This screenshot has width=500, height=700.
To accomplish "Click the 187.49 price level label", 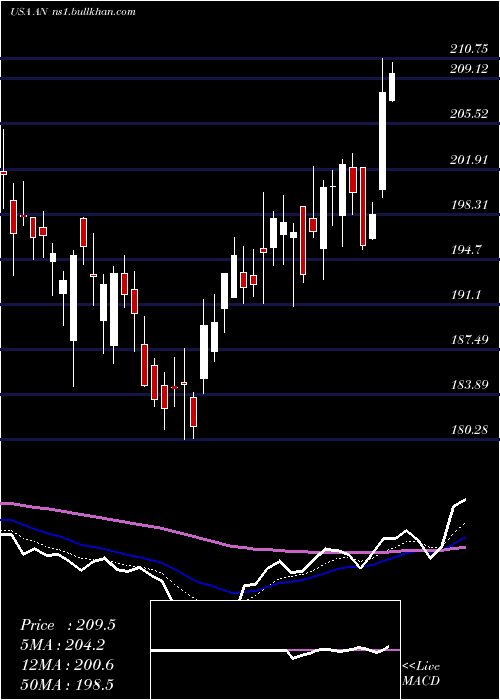I will coord(469,340).
